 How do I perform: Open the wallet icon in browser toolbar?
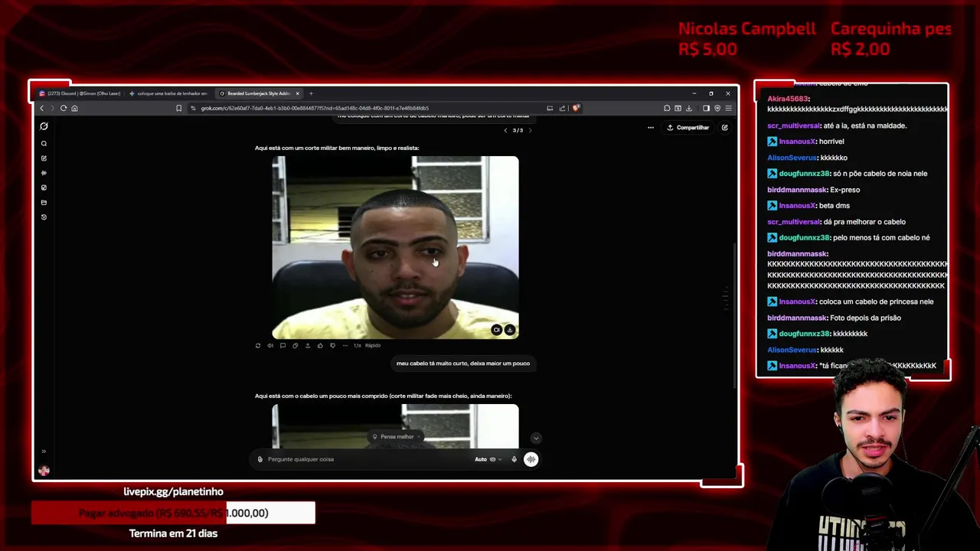tap(678, 108)
